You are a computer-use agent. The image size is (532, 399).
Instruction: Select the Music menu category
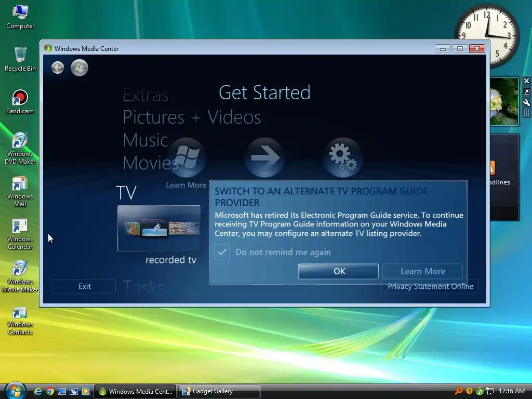point(145,140)
